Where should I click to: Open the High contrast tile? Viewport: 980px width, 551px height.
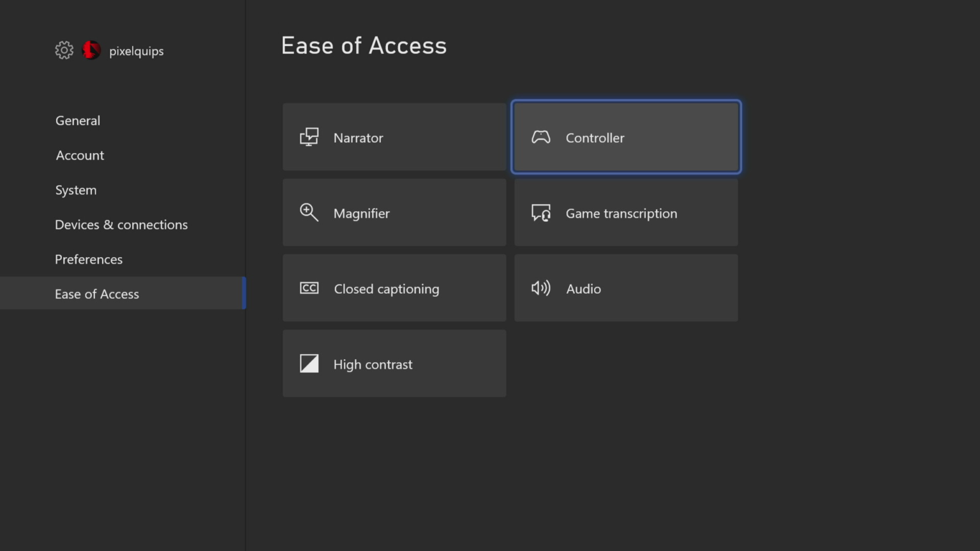(x=394, y=363)
